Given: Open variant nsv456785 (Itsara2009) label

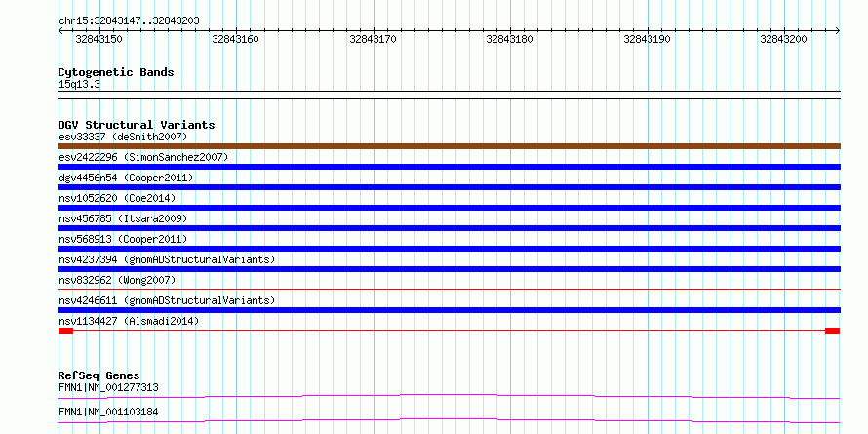Looking at the screenshot, I should (123, 218).
